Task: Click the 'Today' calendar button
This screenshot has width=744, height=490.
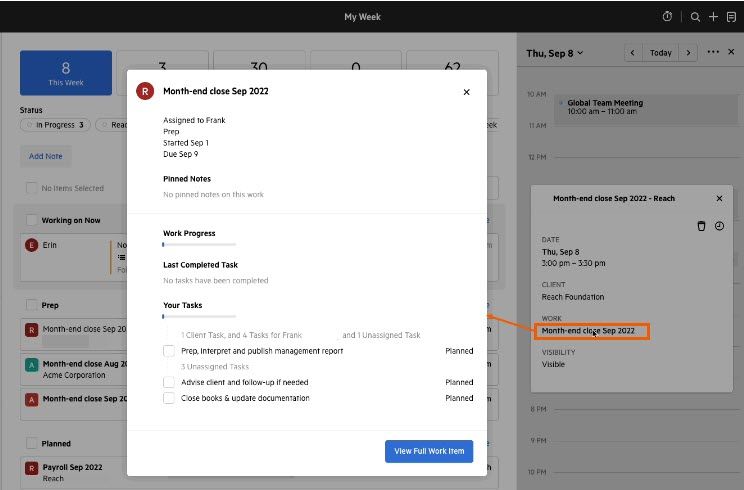Action: [x=660, y=52]
